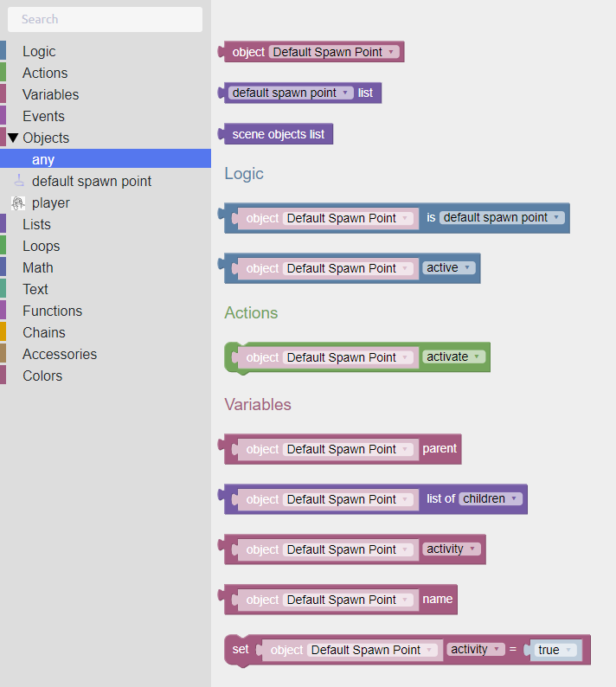
Task: Click the Search input field
Action: tap(105, 19)
